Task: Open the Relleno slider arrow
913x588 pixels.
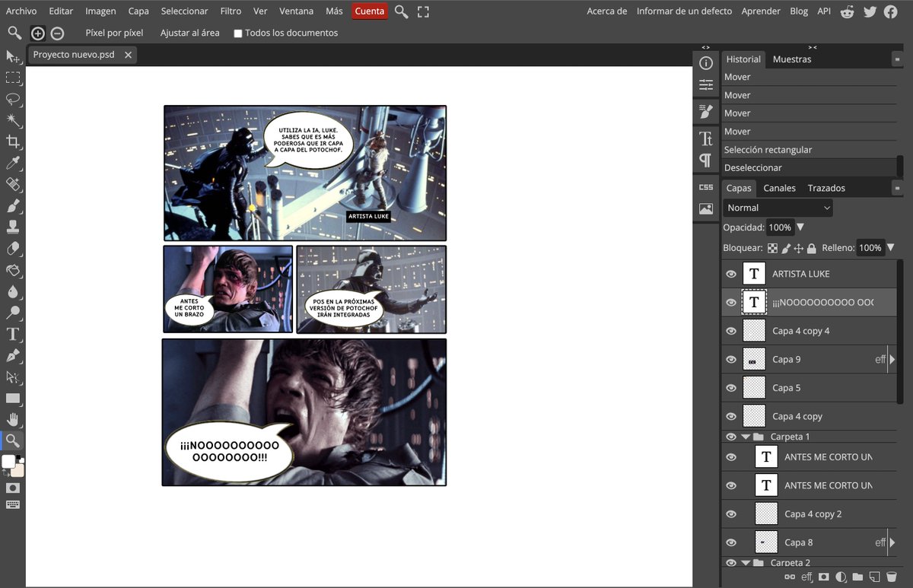Action: click(891, 248)
